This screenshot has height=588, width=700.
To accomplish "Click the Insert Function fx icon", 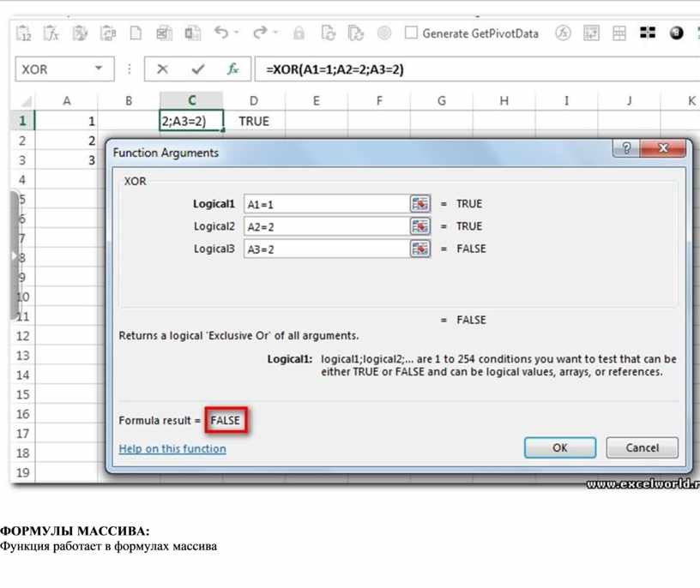I will coord(232,69).
